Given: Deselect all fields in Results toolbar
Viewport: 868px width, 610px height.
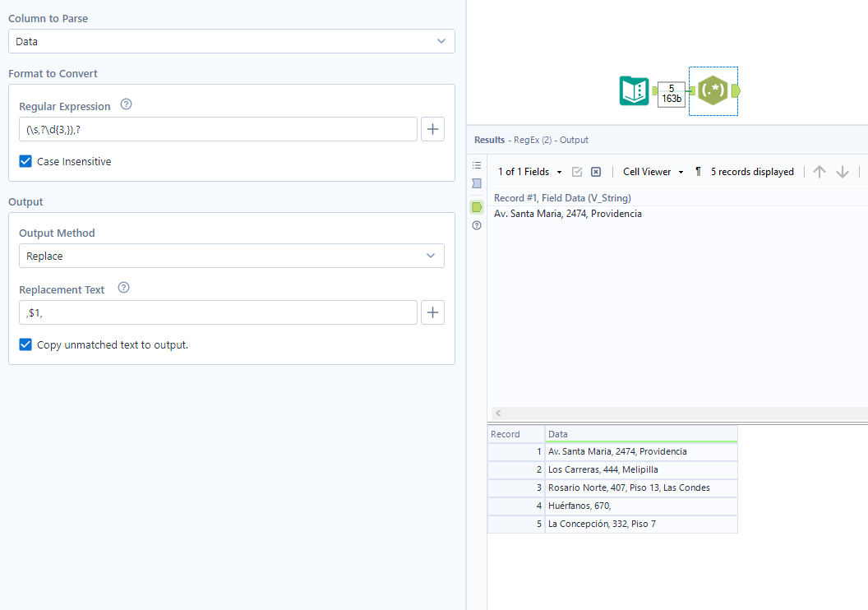Looking at the screenshot, I should (x=596, y=172).
